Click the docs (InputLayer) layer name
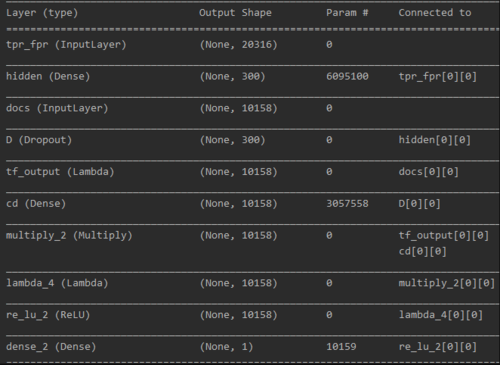 click(57, 108)
